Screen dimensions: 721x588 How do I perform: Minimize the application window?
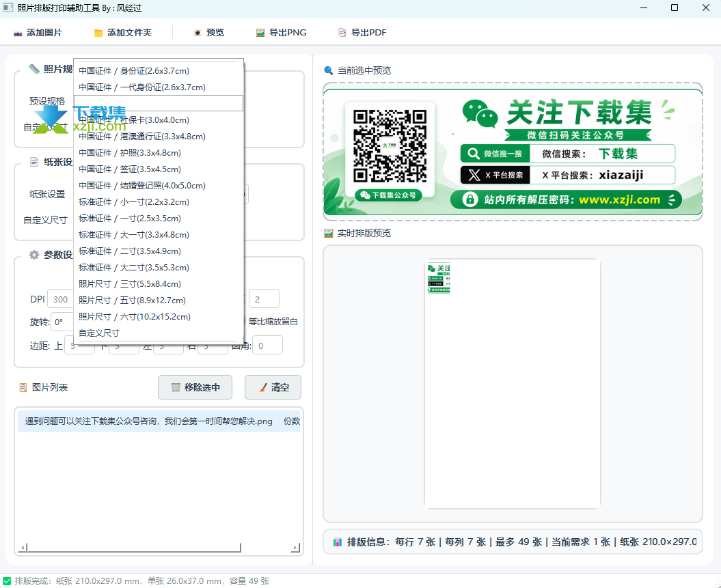click(644, 8)
